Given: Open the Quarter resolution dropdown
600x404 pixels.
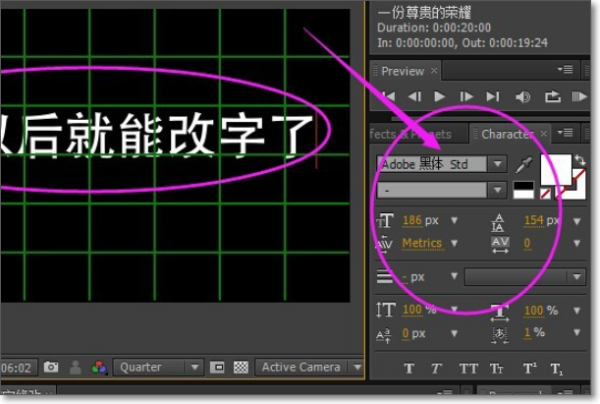Looking at the screenshot, I should pos(158,367).
